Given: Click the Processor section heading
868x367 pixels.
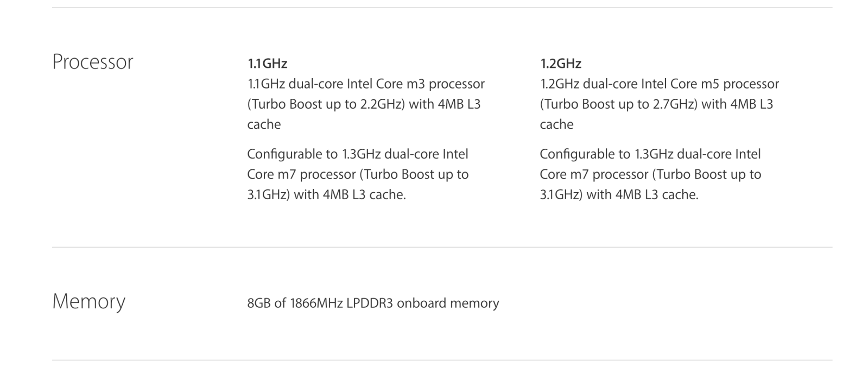Looking at the screenshot, I should pos(92,62).
